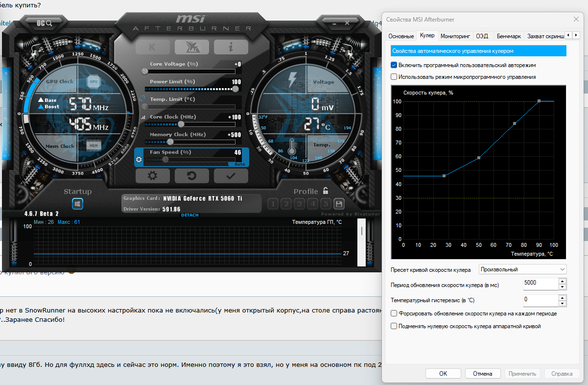Switch to the Мониторинг tab
Image resolution: width=588 pixels, height=385 pixels.
click(x=455, y=36)
